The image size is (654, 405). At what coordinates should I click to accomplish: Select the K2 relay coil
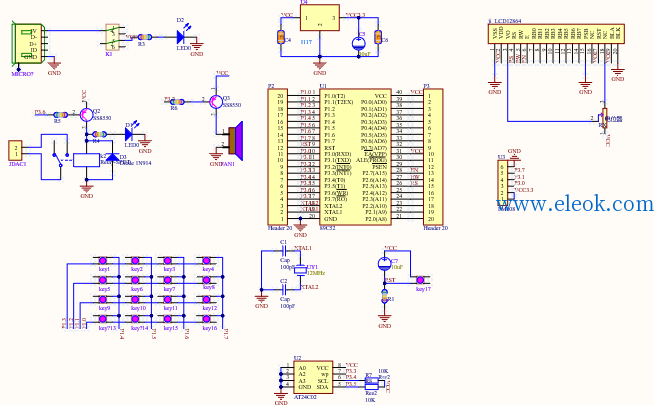[86, 160]
